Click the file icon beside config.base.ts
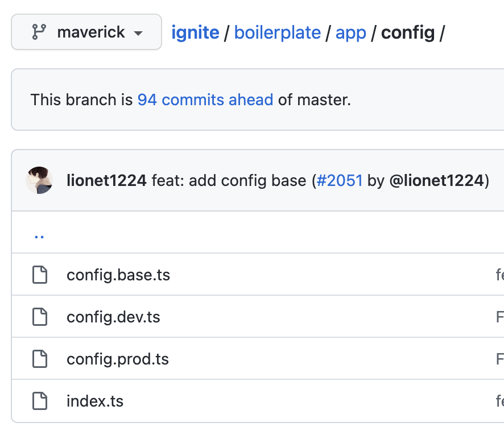Image resolution: width=504 pixels, height=439 pixels. coord(40,274)
